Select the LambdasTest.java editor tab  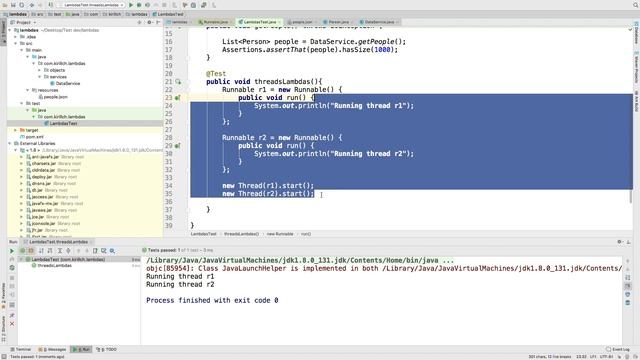[x=260, y=22]
